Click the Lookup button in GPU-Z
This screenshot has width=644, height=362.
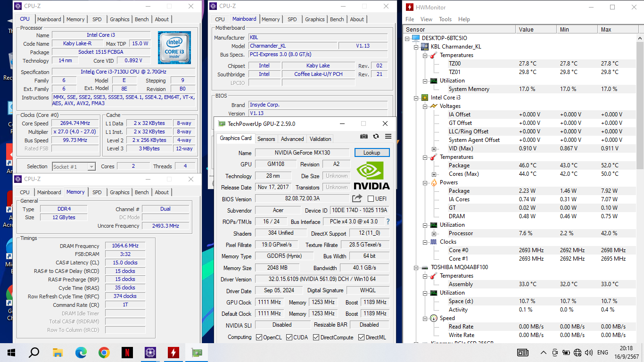pyautogui.click(x=372, y=153)
